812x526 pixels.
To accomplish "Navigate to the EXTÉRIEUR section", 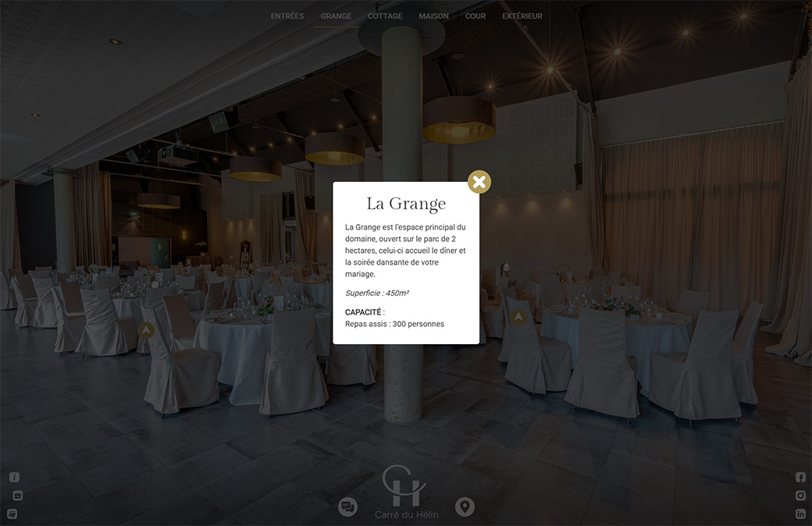I will pos(522,16).
